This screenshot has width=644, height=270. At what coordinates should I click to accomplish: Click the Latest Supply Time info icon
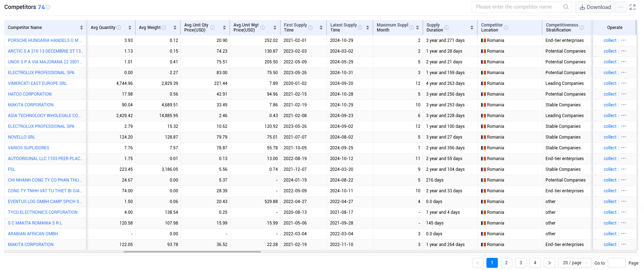coord(360,28)
